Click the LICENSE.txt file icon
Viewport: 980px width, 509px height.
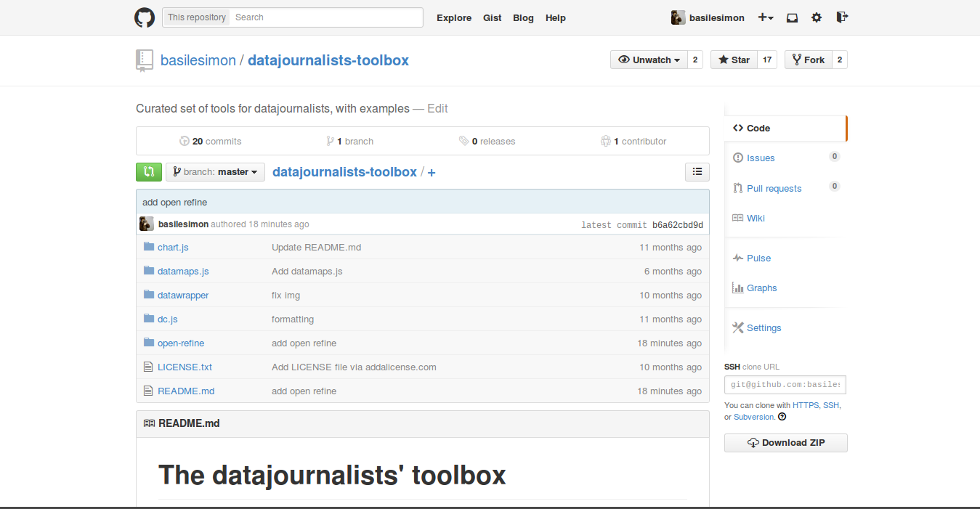click(x=149, y=367)
